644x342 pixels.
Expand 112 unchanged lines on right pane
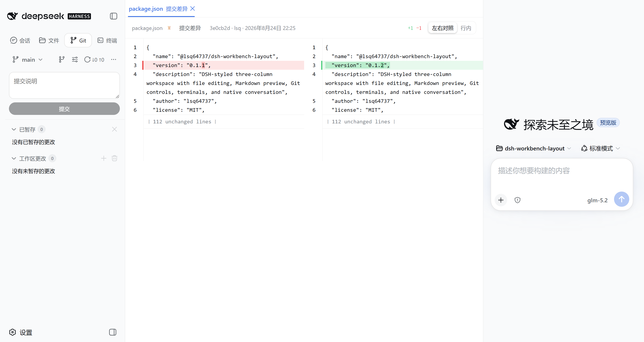tap(361, 122)
